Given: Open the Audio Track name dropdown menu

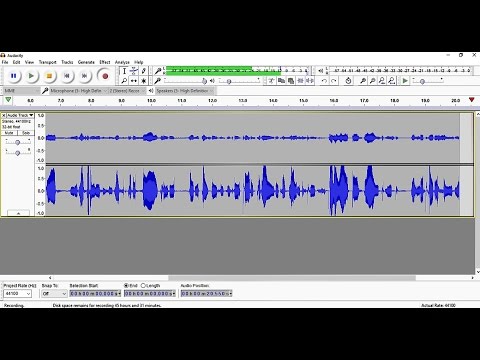Looking at the screenshot, I should point(21,115).
